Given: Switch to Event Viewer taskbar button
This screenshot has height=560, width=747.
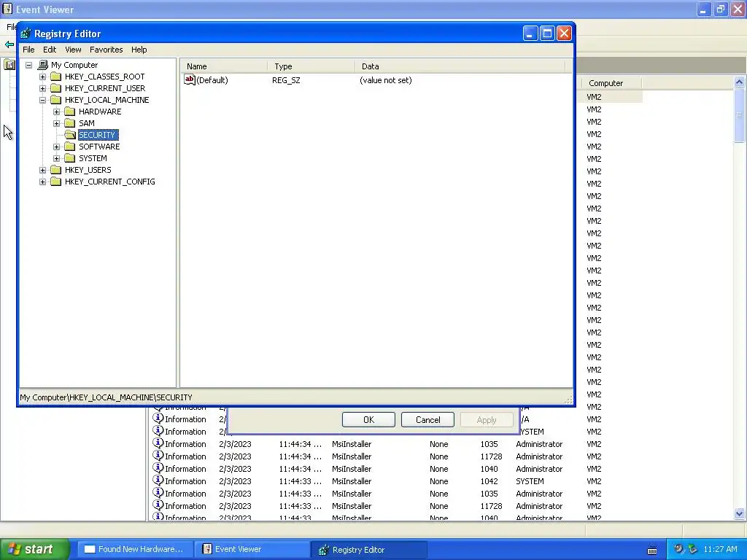Looking at the screenshot, I should click(252, 549).
